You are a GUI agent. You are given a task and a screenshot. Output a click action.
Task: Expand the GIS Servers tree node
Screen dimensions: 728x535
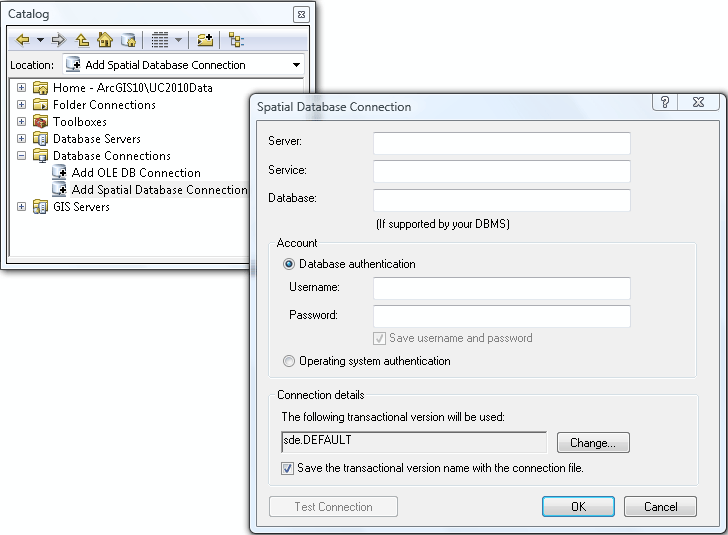point(22,207)
